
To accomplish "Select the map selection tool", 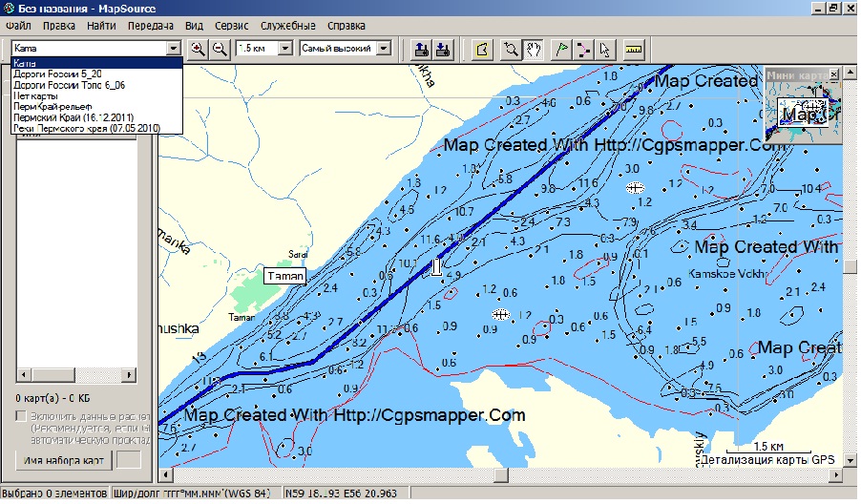I will point(482,49).
